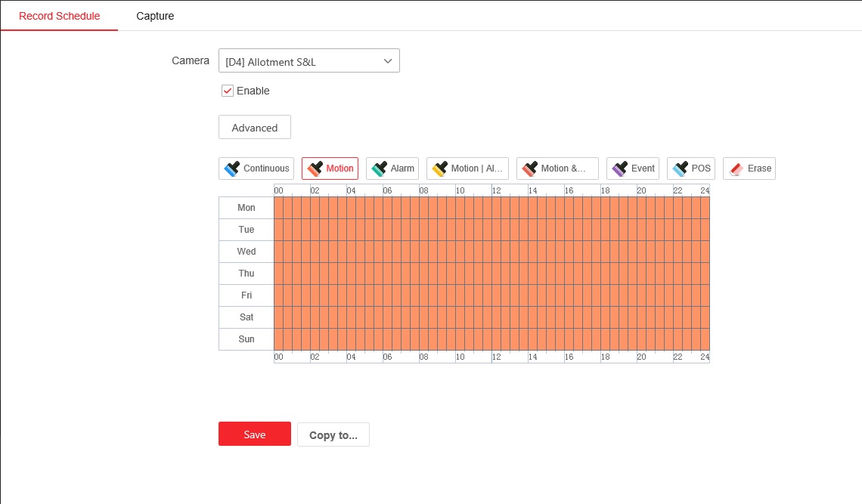This screenshot has height=504, width=862.
Task: Click the Sun row schedule bar
Action: [491, 339]
